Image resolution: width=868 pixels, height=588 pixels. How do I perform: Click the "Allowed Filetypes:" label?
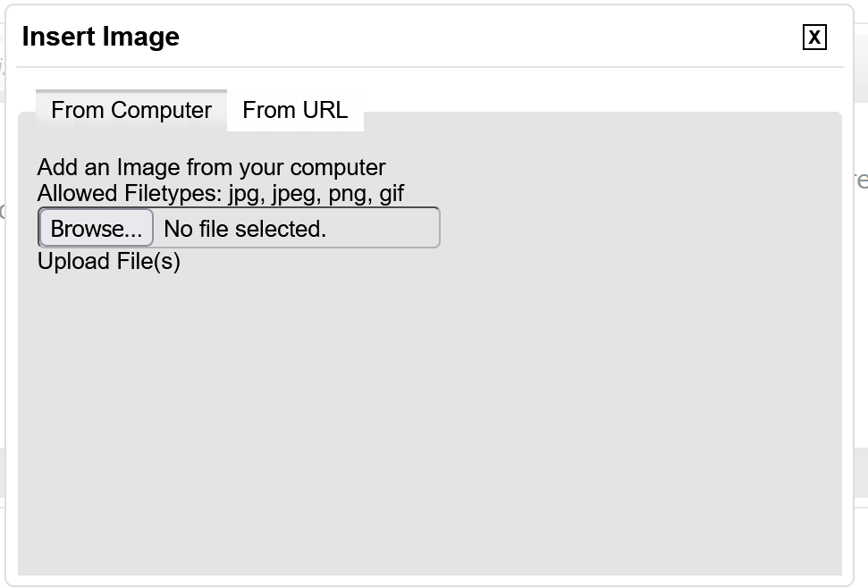[x=129, y=193]
